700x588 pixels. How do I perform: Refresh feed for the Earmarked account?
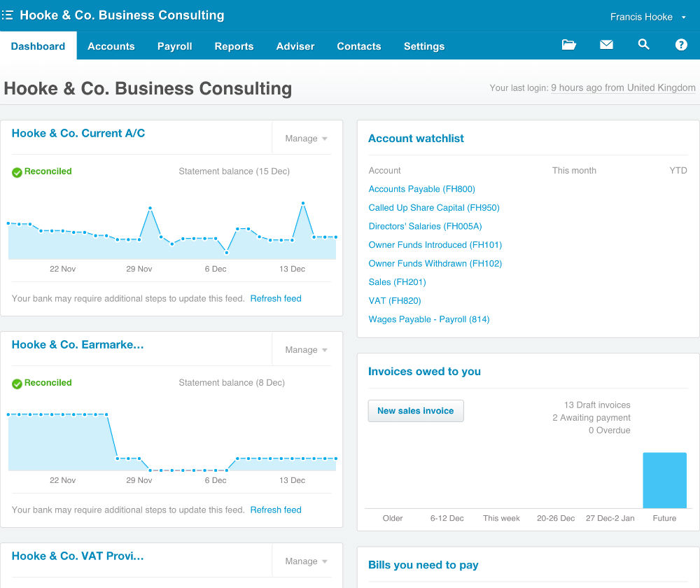pos(276,510)
